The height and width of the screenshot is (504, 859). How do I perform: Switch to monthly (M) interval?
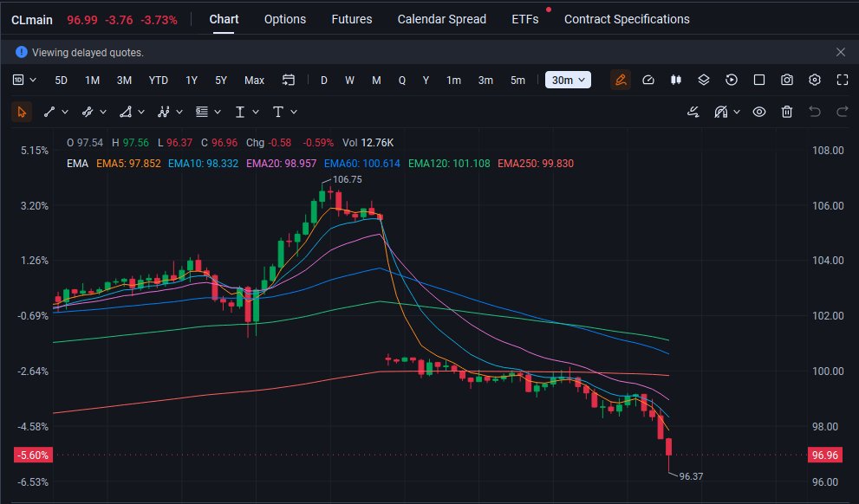tap(376, 80)
